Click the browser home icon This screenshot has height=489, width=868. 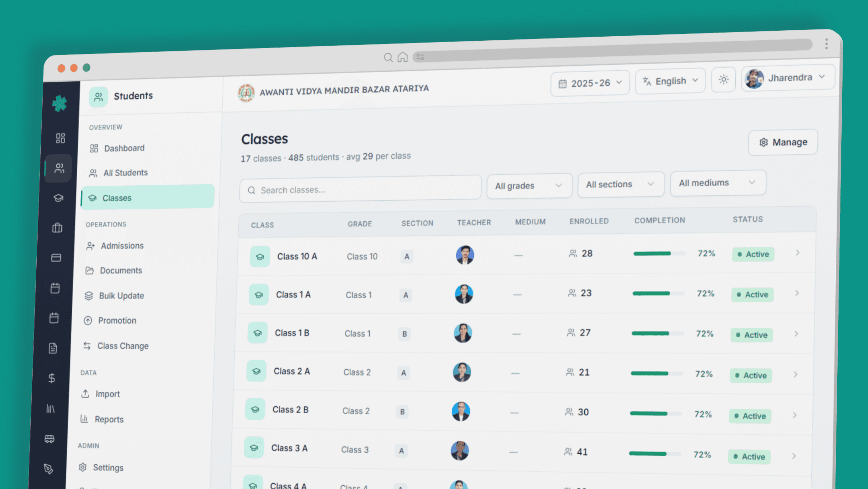[403, 57]
